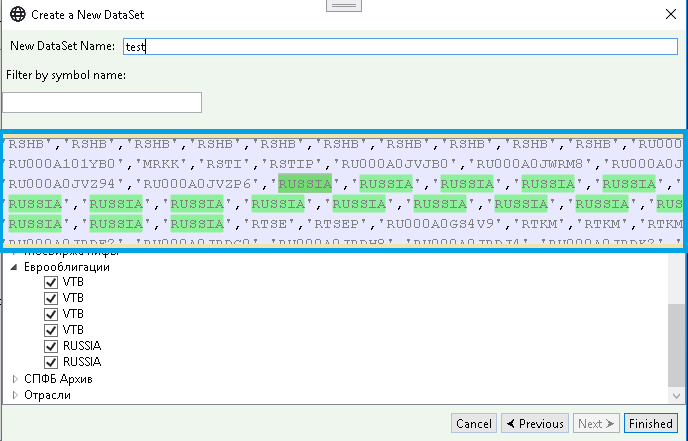Select the СПФБ Архив tree label
The image size is (688, 441).
[58, 379]
